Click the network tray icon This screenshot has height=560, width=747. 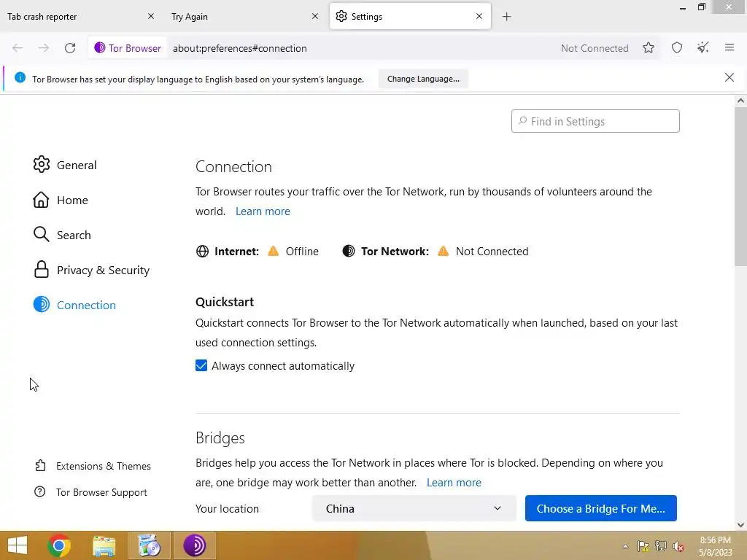661,547
